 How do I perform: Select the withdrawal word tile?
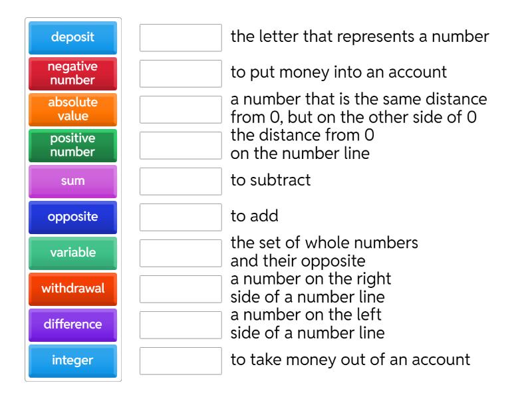[72, 289]
